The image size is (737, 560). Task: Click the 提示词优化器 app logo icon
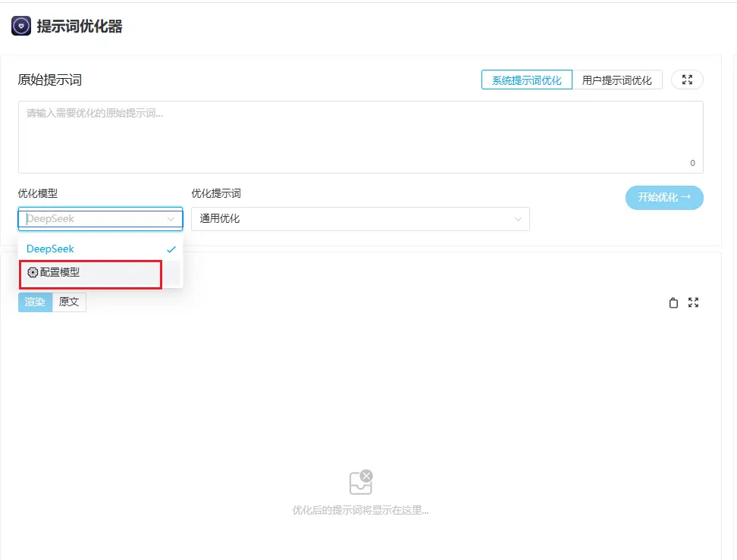click(x=22, y=26)
